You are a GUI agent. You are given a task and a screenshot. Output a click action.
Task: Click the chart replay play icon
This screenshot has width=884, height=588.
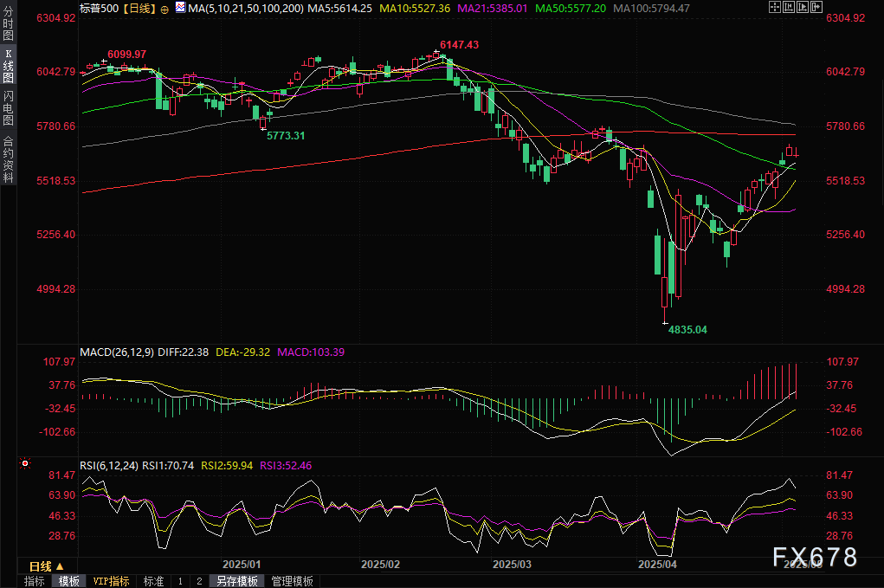tap(801, 7)
